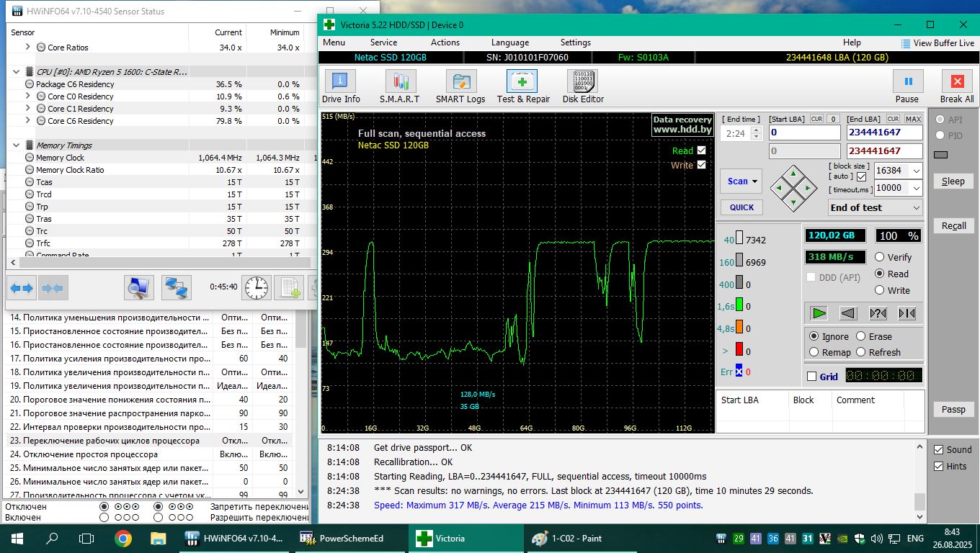This screenshot has width=980, height=553.
Task: Open Task View on taskbar
Action: pos(86,538)
